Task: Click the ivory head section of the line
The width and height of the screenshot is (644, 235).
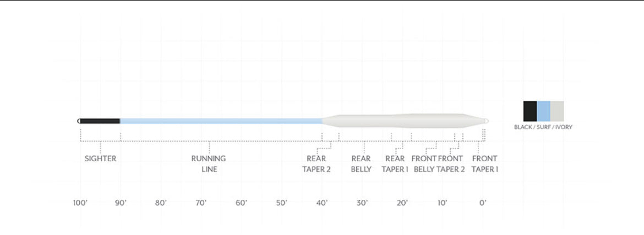Action: (x=402, y=121)
